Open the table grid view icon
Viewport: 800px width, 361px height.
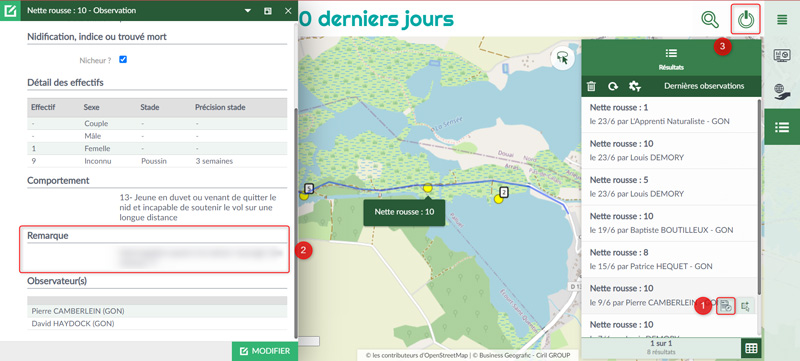pos(751,348)
